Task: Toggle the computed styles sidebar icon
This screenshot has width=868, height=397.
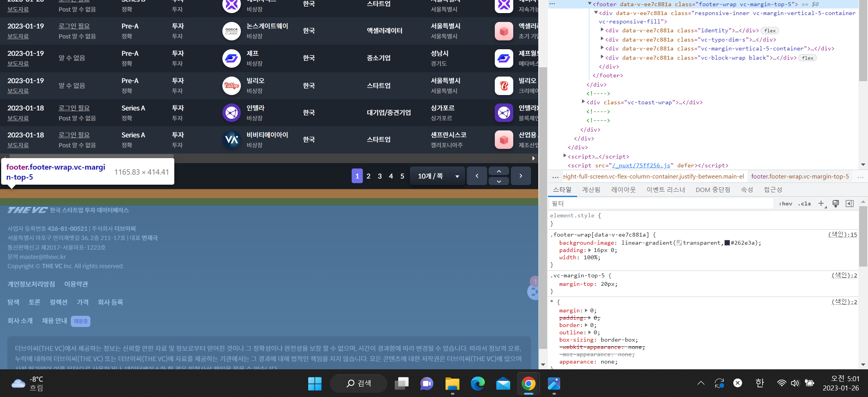Action: click(x=850, y=204)
